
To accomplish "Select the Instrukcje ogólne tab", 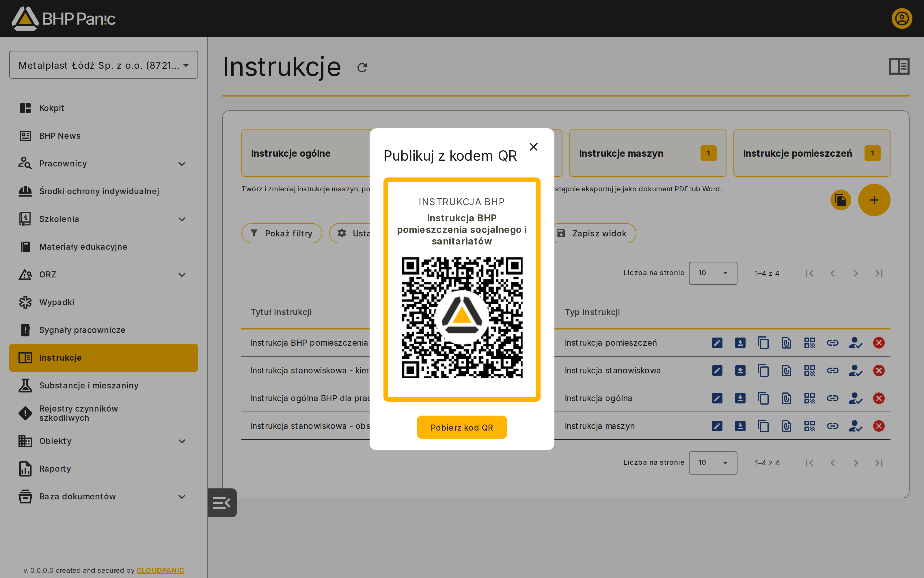I will coord(305,153).
